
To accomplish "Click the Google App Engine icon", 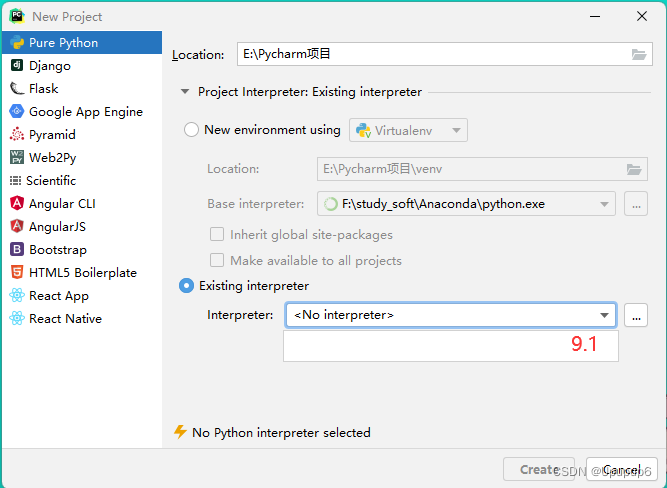I will click(x=17, y=111).
